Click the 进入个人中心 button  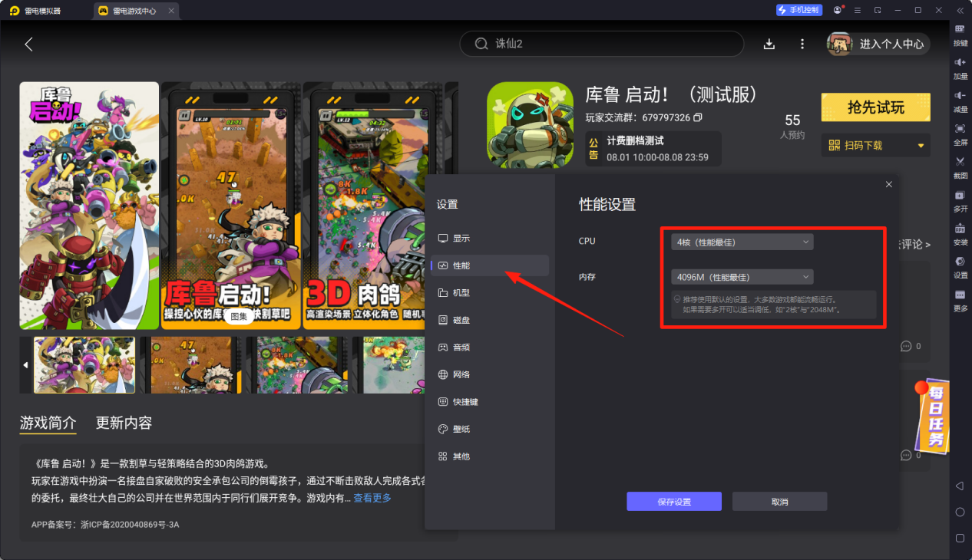click(878, 44)
